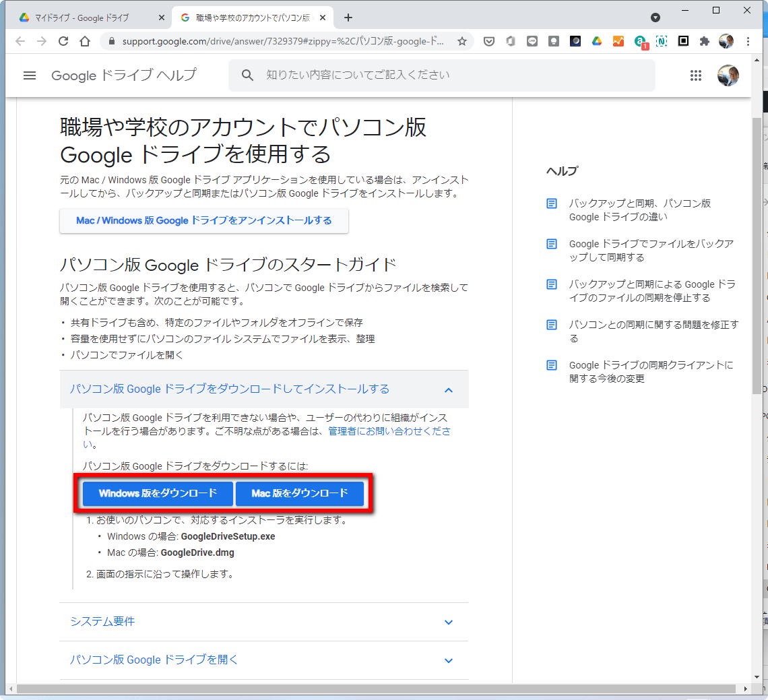Screen dimensions: 768x700
Task: Click the 画面の指示に沿って操作します step
Action: pos(164,573)
